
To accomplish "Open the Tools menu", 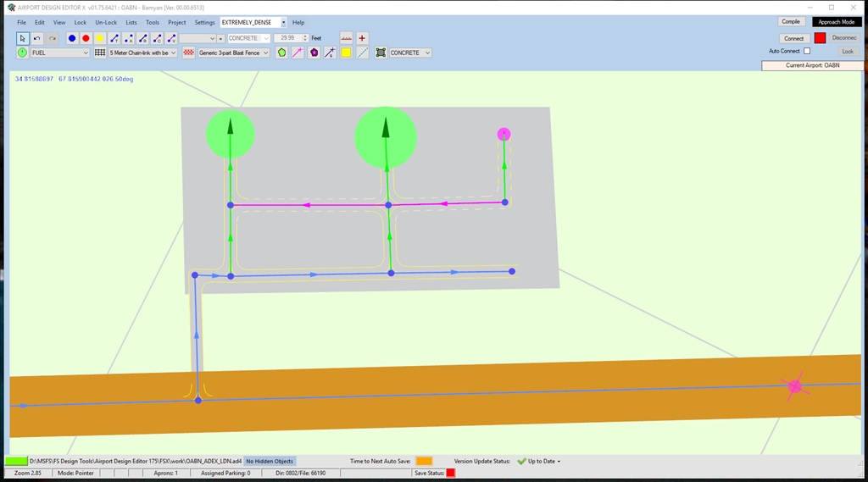I will point(153,22).
